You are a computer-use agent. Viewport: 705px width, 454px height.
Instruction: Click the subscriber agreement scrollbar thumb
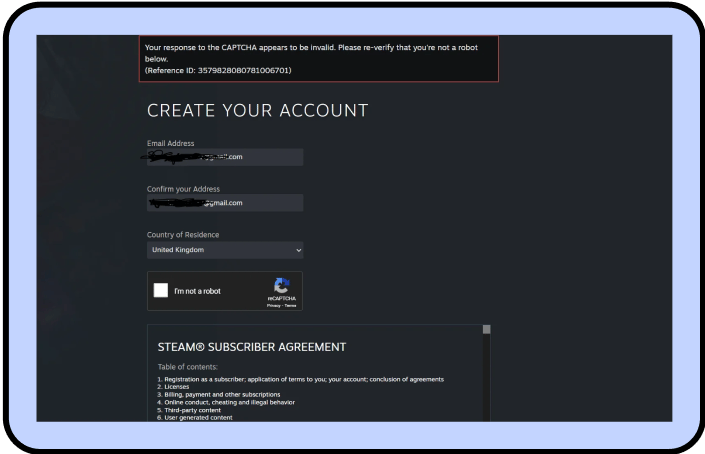coord(486,329)
